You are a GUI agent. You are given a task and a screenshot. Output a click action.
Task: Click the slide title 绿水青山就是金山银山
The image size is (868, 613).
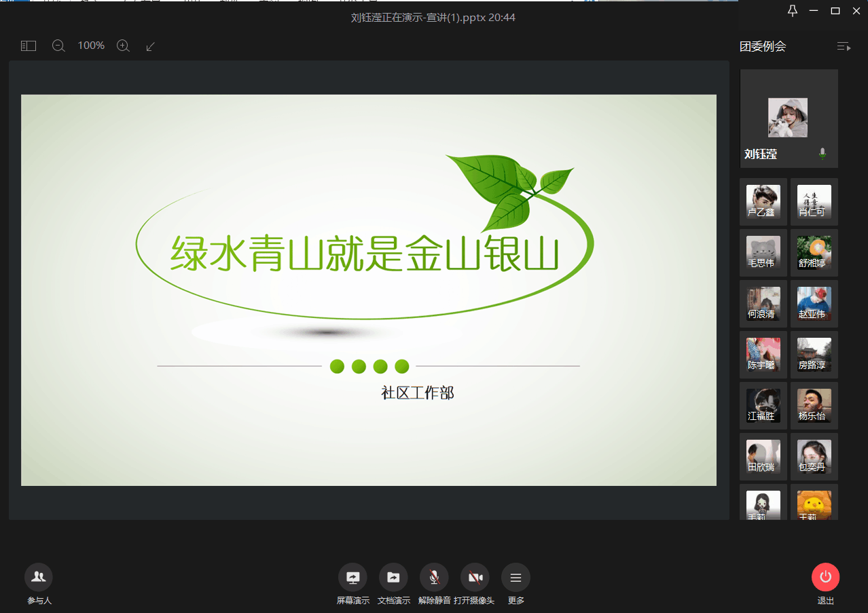tap(364, 253)
